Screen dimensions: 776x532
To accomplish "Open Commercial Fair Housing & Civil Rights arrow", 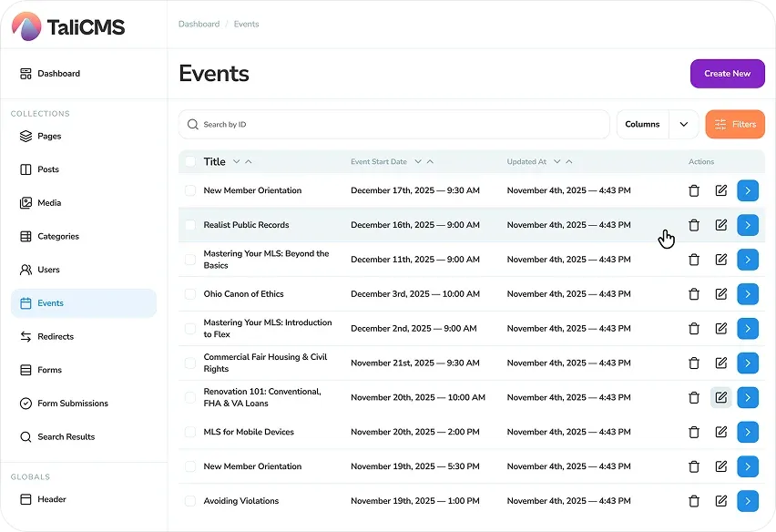I will point(747,363).
